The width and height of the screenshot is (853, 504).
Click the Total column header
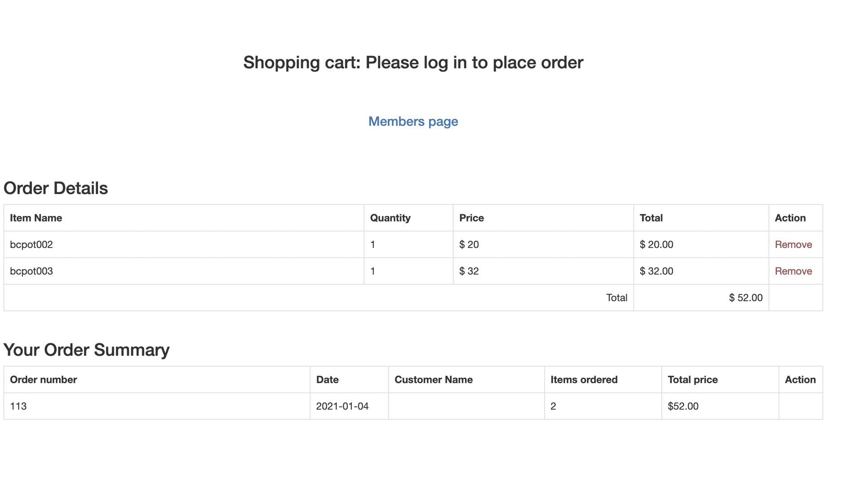tap(650, 218)
